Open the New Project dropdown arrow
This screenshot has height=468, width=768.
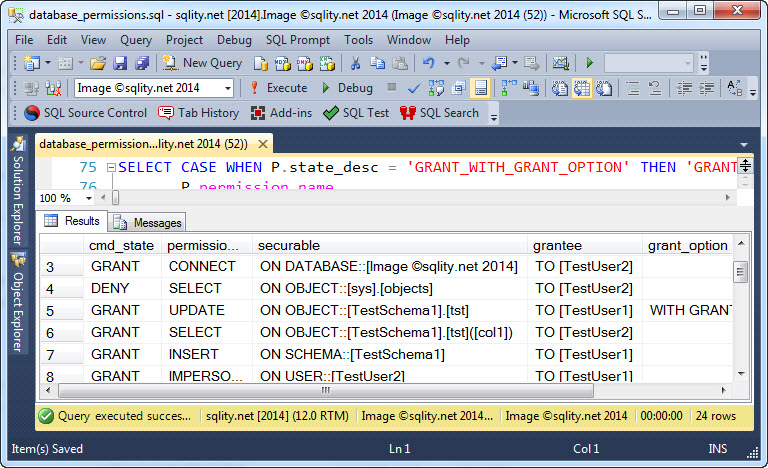tap(48, 63)
